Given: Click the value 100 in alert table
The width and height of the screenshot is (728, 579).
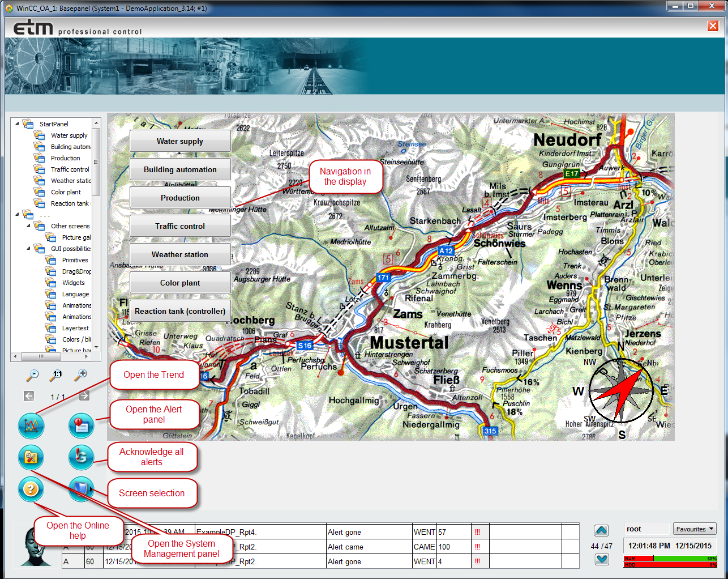Looking at the screenshot, I should click(x=454, y=547).
